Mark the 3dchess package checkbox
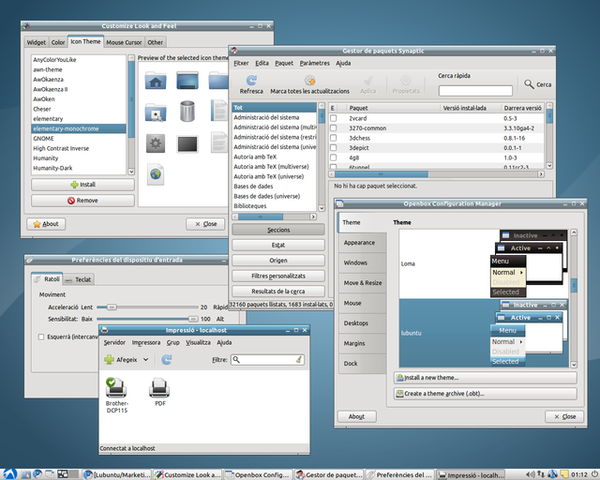Image resolution: width=600 pixels, height=480 pixels. pyautogui.click(x=332, y=138)
